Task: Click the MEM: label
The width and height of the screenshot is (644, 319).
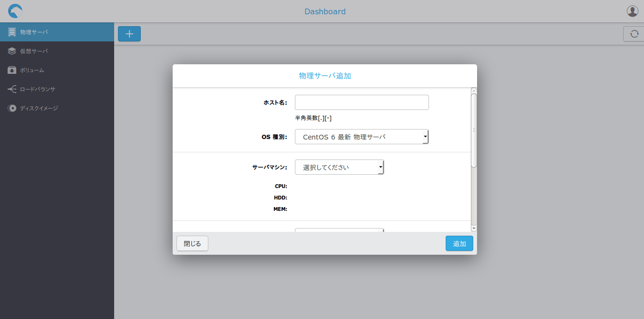Action: (280, 209)
